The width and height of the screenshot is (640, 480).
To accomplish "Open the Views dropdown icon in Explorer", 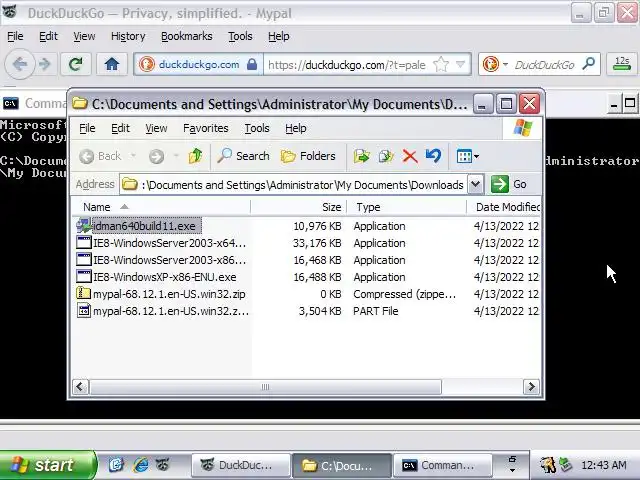I will tap(467, 156).
